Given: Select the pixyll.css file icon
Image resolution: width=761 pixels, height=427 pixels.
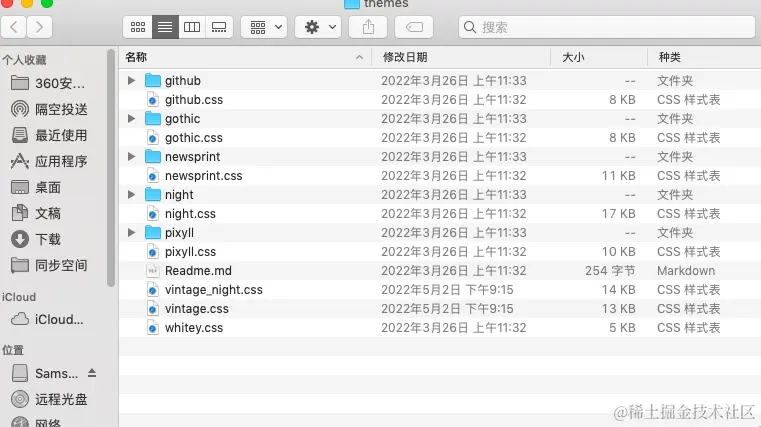Looking at the screenshot, I should [x=153, y=251].
